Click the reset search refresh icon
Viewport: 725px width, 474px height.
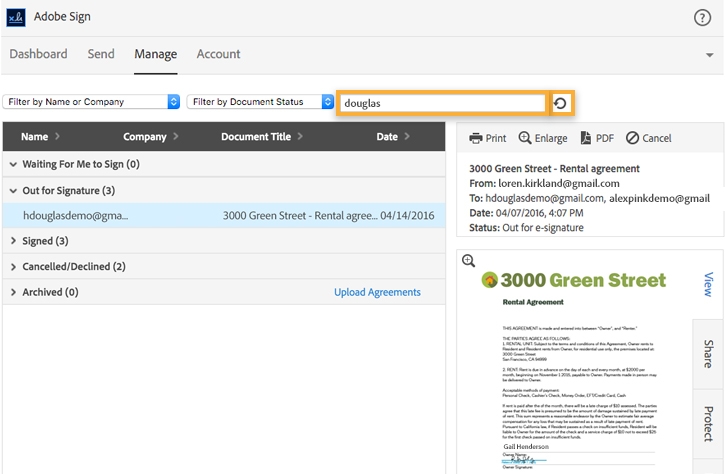[x=561, y=103]
